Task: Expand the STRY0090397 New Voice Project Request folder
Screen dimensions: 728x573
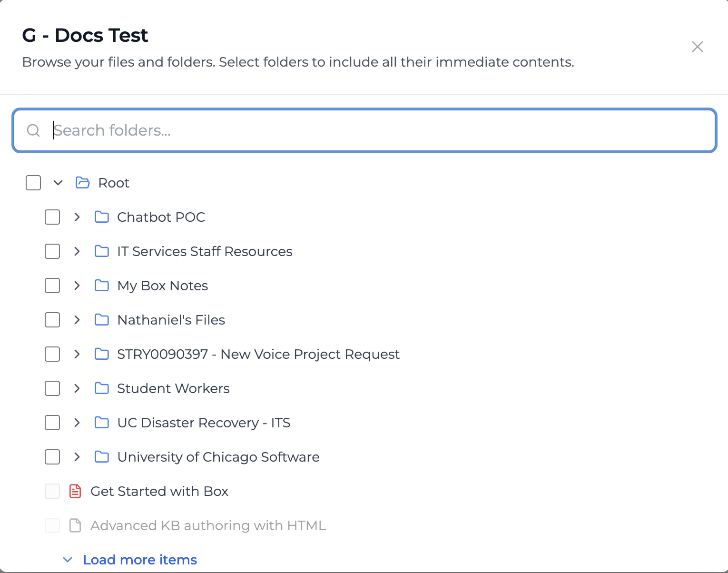Action: (x=77, y=354)
